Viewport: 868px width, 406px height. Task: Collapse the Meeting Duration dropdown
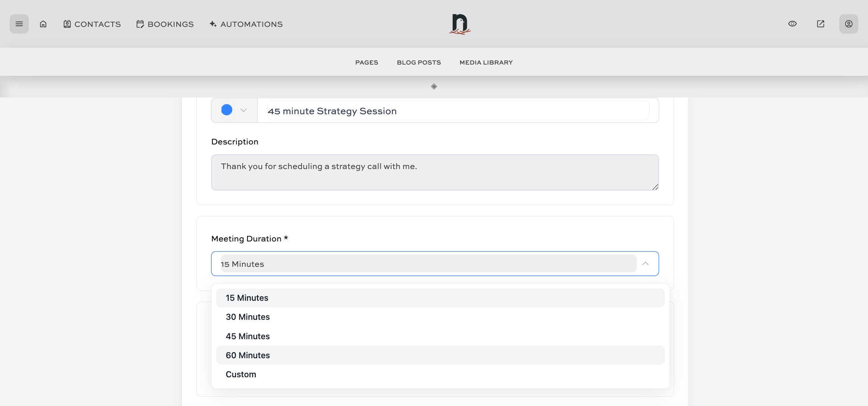click(x=645, y=263)
